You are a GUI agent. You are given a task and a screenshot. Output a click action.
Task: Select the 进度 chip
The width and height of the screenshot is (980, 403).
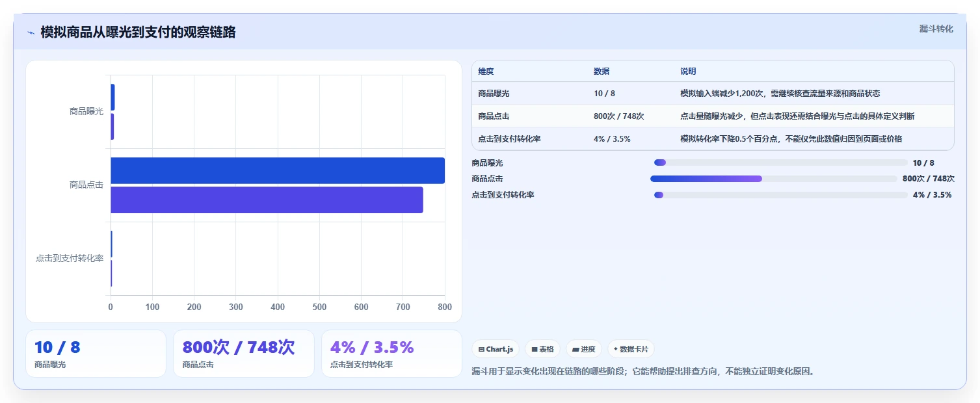click(584, 349)
